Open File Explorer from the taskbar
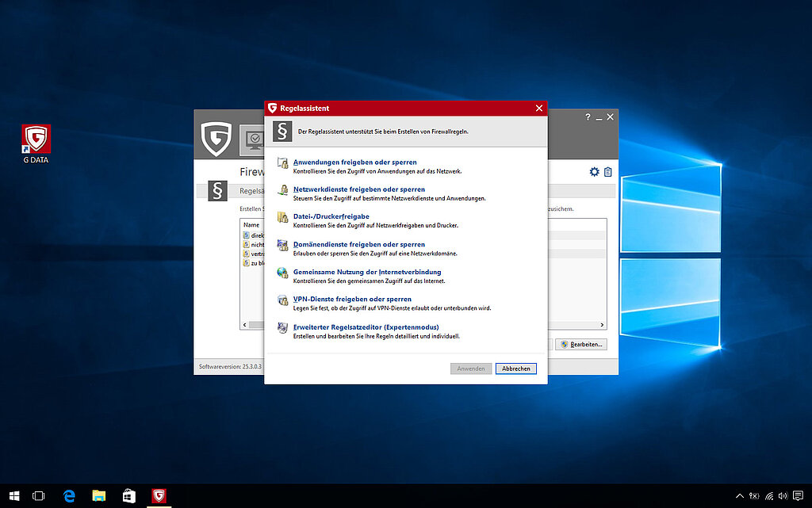This screenshot has width=812, height=508. click(99, 496)
